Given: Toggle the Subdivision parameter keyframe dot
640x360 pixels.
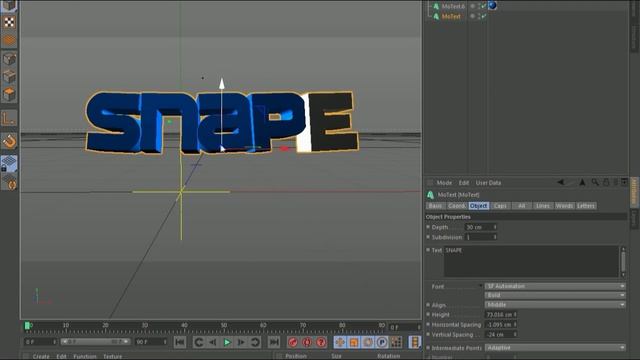Looking at the screenshot, I should click(x=428, y=237).
